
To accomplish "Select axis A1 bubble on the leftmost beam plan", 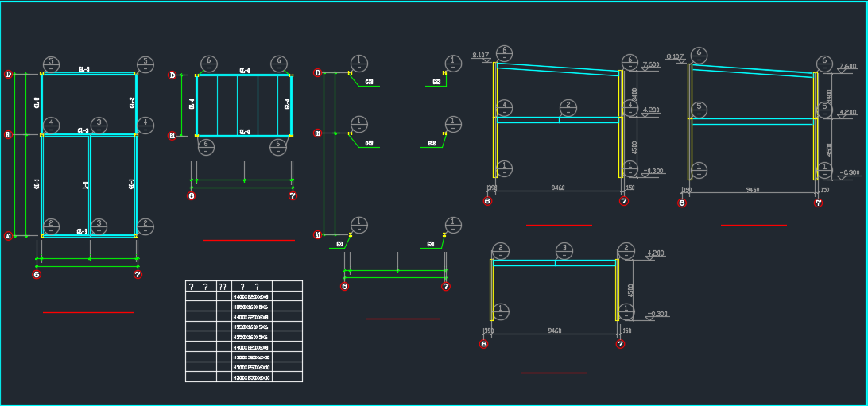I will [8, 236].
